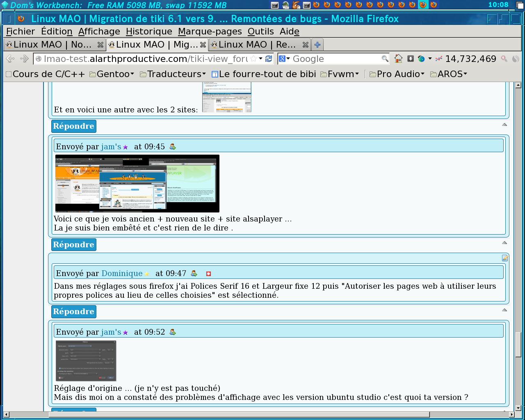525x420 pixels.
Task: Click the Swiss flag icon on Dominique's post
Action: coord(208,274)
